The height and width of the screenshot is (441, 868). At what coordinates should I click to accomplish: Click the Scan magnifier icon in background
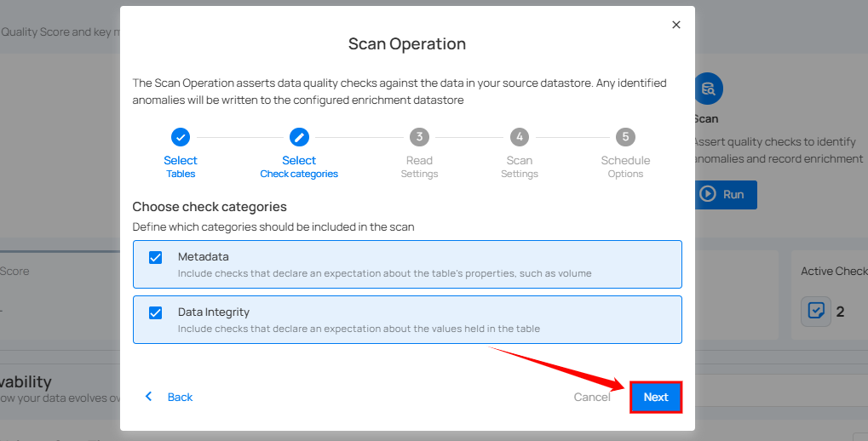(x=708, y=89)
